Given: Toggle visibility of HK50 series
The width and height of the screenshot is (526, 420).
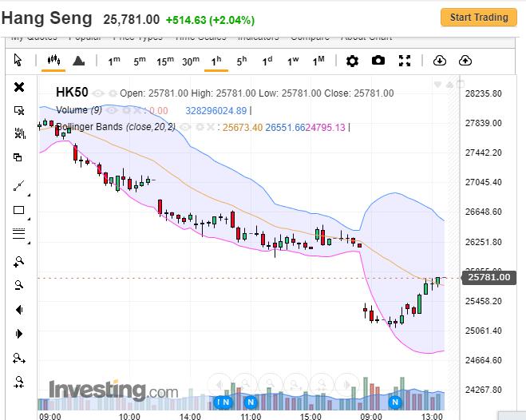Looking at the screenshot, I should pyautogui.click(x=99, y=93).
